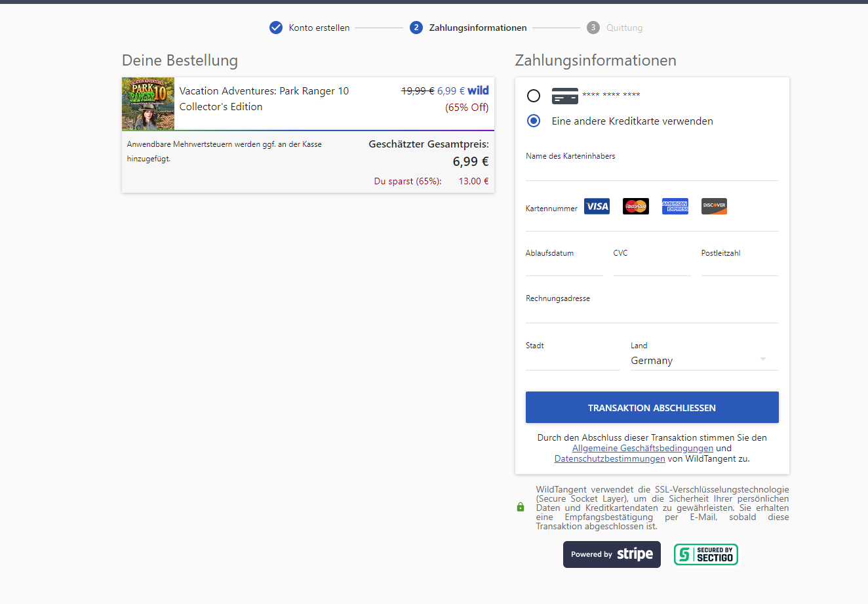Click the Zahlungsinformationen section heading
The image size is (868, 604).
pyautogui.click(x=596, y=60)
